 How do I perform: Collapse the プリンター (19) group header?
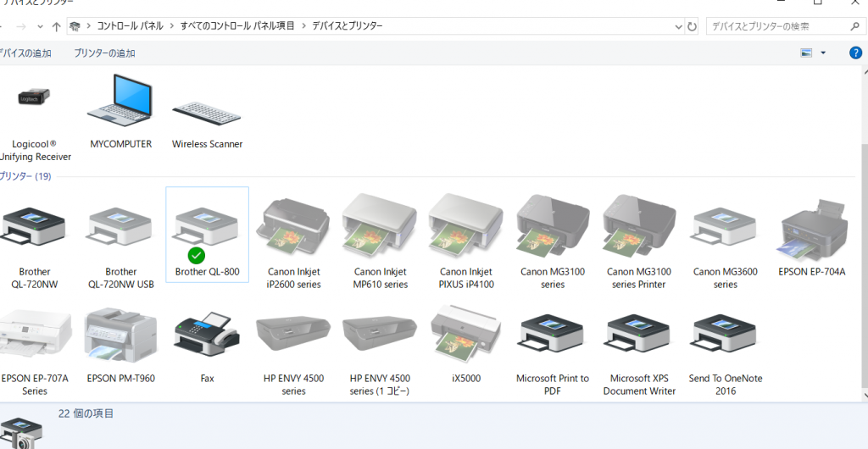tap(25, 176)
